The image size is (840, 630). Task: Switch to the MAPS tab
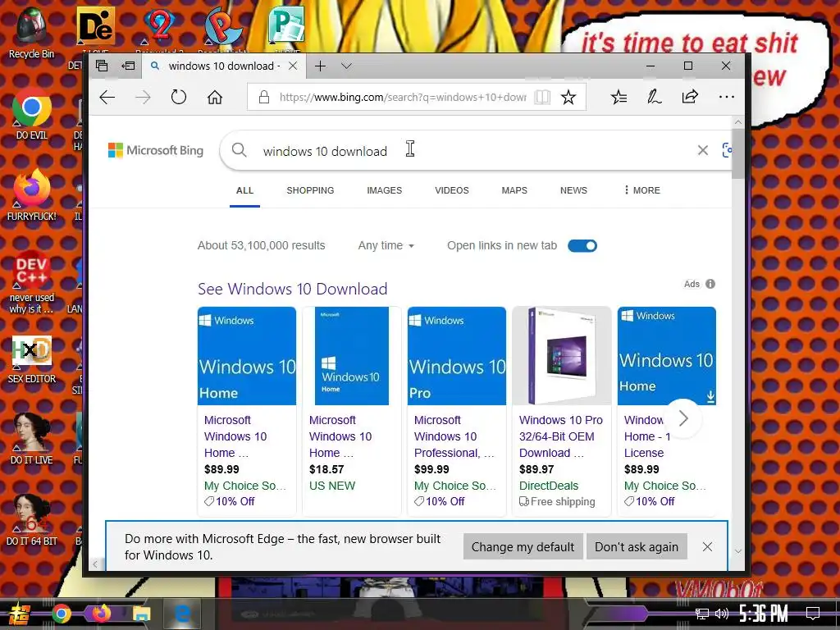click(514, 190)
